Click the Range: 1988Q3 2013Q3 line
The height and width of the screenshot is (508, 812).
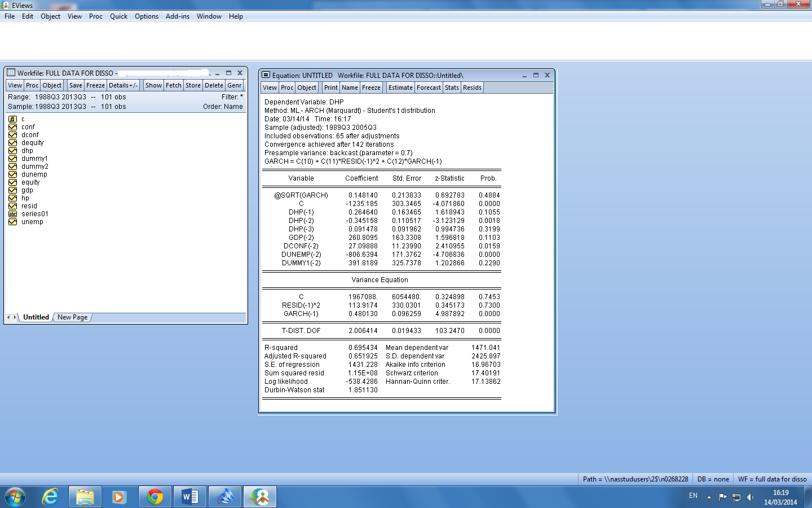[x=67, y=97]
